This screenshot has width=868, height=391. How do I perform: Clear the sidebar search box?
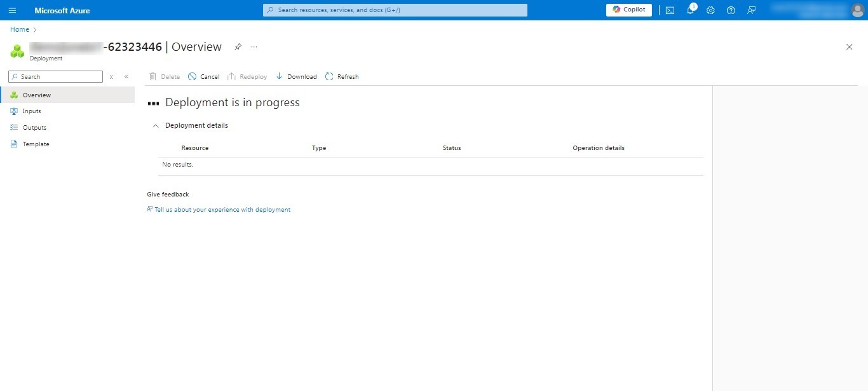[x=111, y=77]
